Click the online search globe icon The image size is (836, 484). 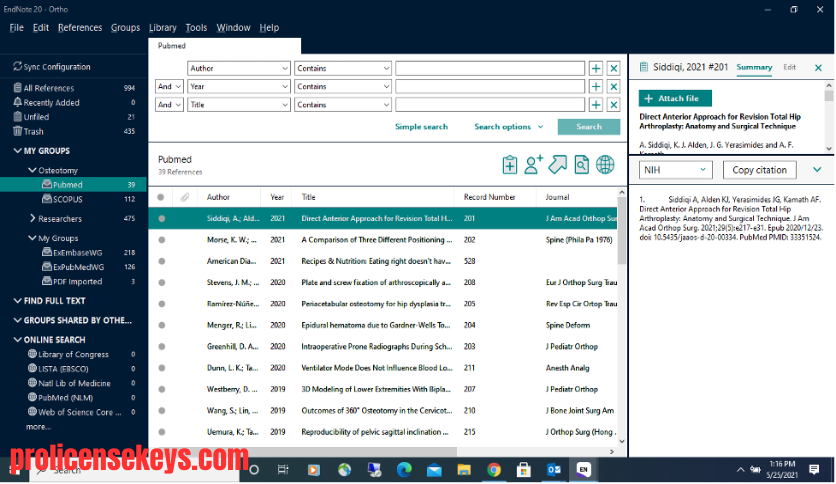(x=605, y=165)
